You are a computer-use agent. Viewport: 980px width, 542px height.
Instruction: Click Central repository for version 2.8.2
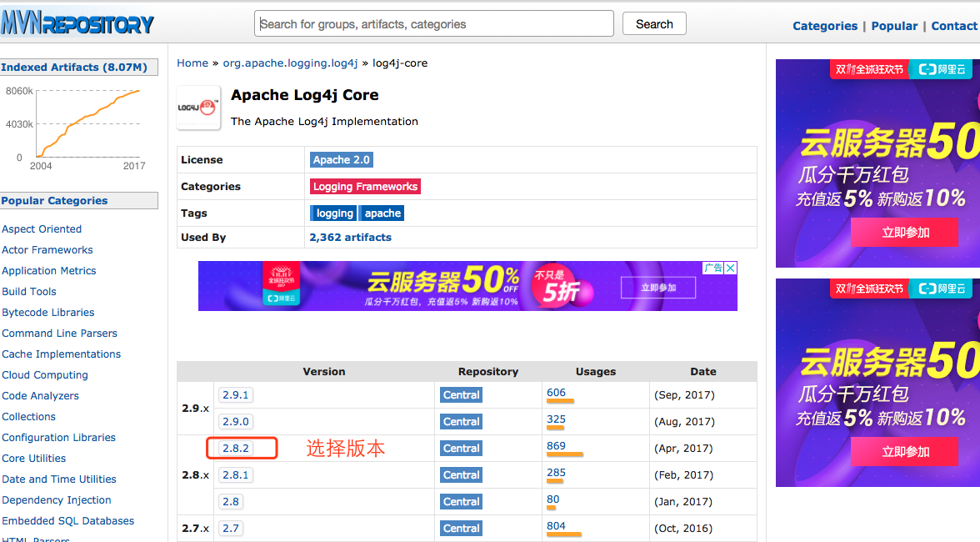pyautogui.click(x=462, y=449)
